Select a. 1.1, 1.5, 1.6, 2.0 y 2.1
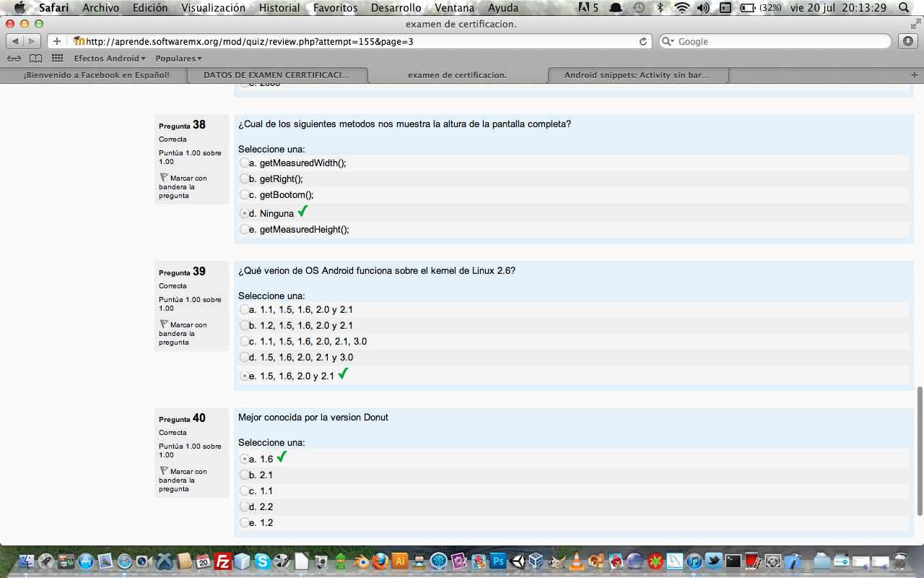 tap(244, 310)
